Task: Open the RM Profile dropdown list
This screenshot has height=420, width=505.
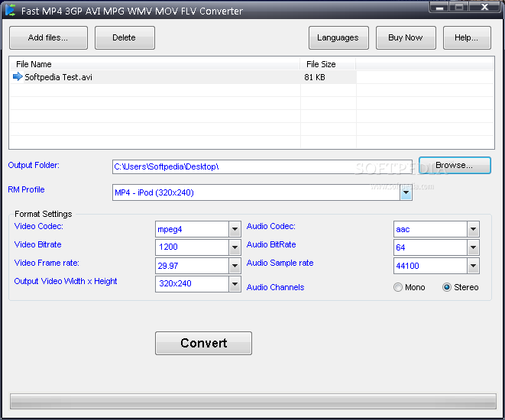Action: pyautogui.click(x=406, y=192)
